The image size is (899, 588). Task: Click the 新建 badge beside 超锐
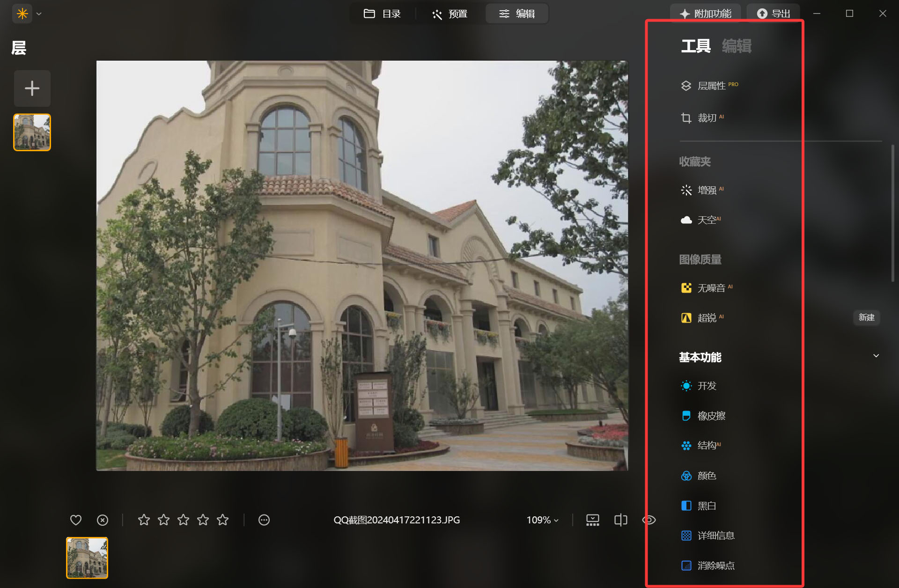point(866,317)
